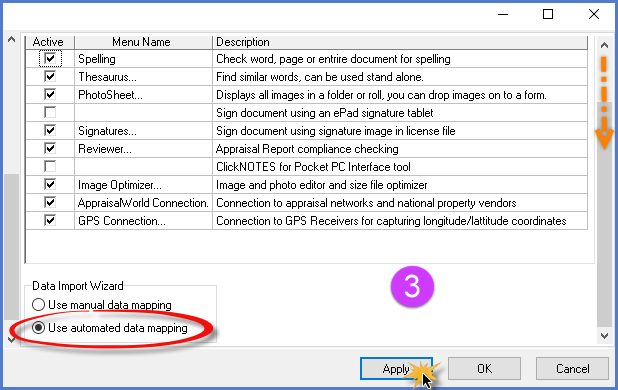Select Use automated data mapping

[x=110, y=328]
